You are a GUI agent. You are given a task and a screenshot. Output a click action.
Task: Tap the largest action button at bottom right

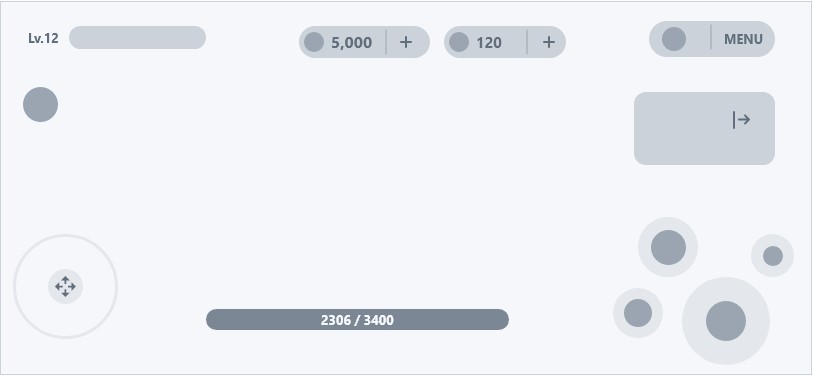(726, 321)
